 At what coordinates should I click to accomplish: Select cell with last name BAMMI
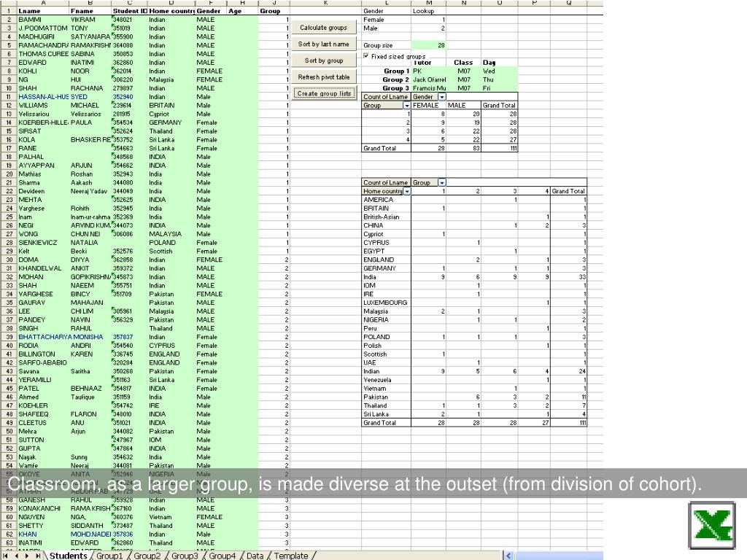[x=43, y=20]
